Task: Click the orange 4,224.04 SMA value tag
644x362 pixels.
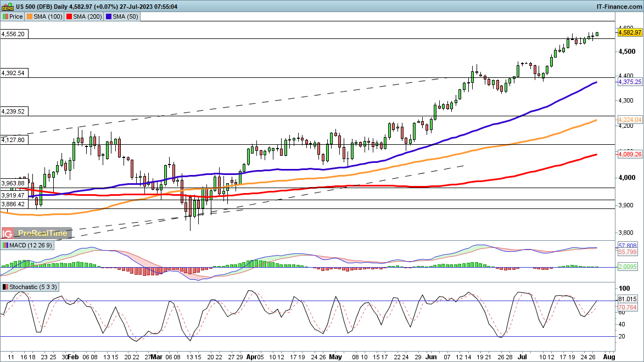Action: (630, 120)
